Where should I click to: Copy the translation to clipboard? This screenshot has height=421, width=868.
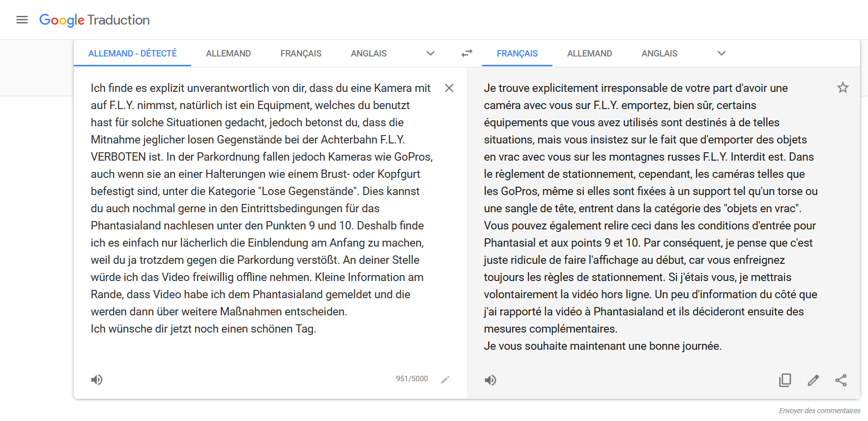pos(785,380)
